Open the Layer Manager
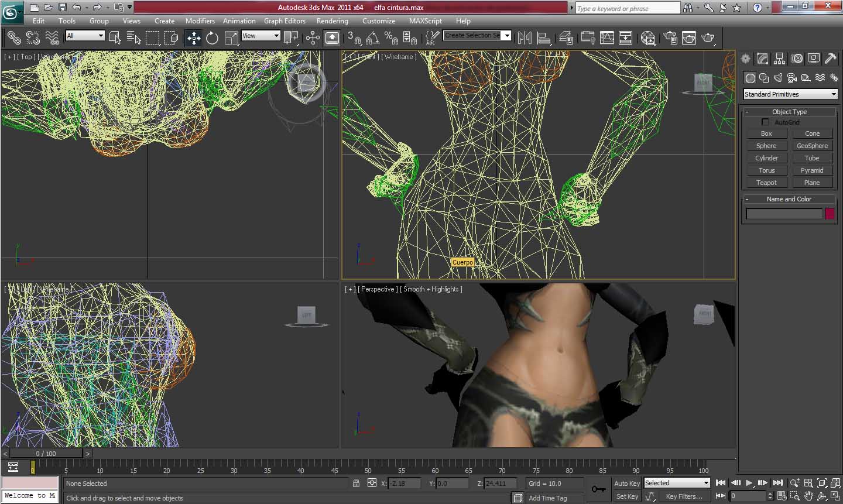The image size is (843, 504). click(x=566, y=38)
